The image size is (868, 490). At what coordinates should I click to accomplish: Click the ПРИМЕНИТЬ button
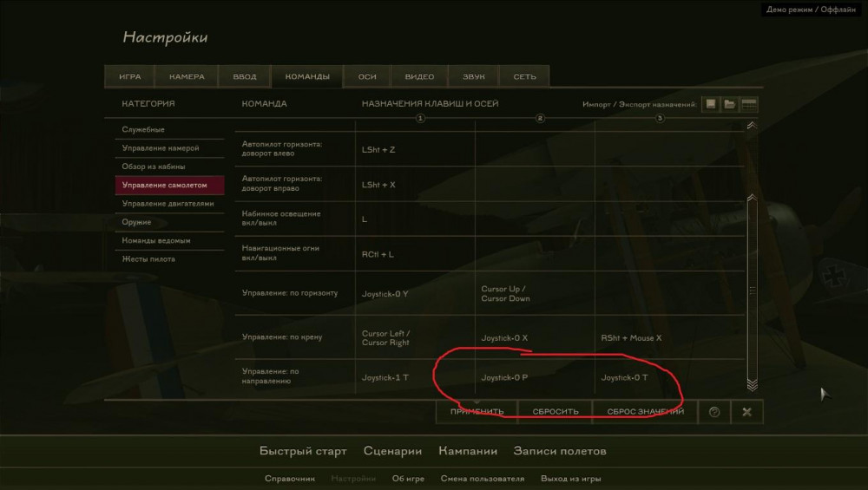pos(477,412)
